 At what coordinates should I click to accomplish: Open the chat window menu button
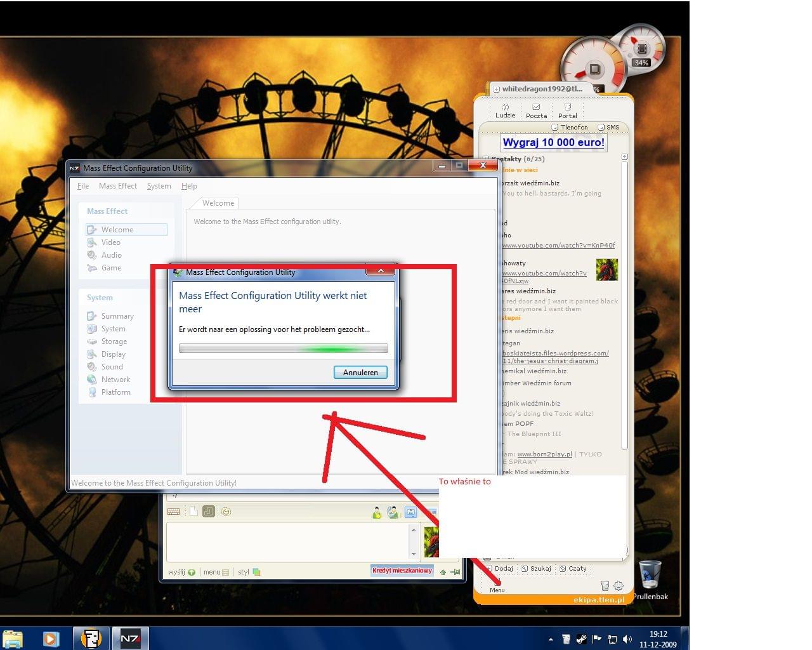(x=216, y=572)
